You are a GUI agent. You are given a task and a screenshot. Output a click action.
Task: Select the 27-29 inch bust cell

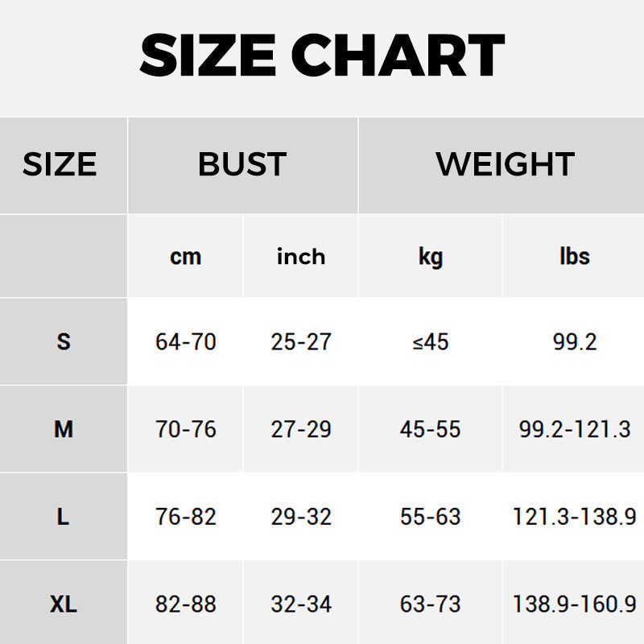click(x=301, y=429)
